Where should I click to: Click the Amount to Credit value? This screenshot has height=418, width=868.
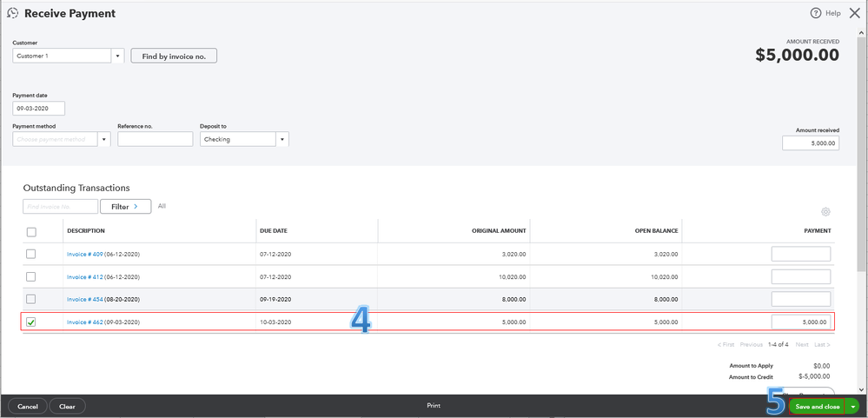coord(814,377)
